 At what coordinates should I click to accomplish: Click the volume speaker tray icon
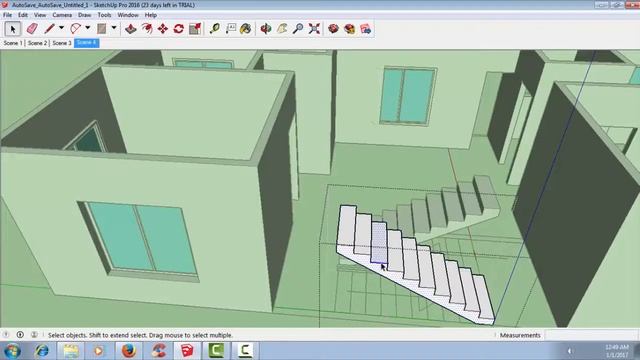[x=570, y=351]
